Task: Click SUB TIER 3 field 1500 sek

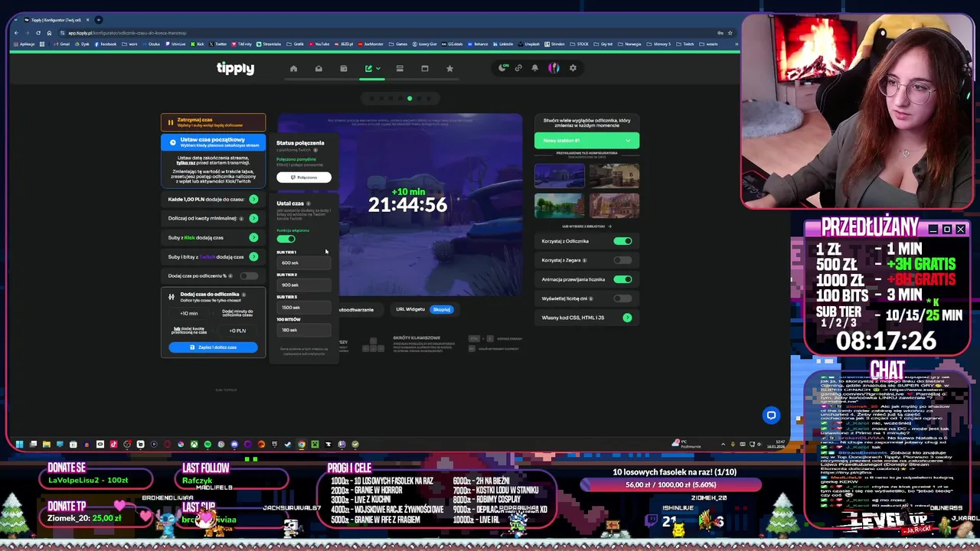Action: pyautogui.click(x=304, y=307)
